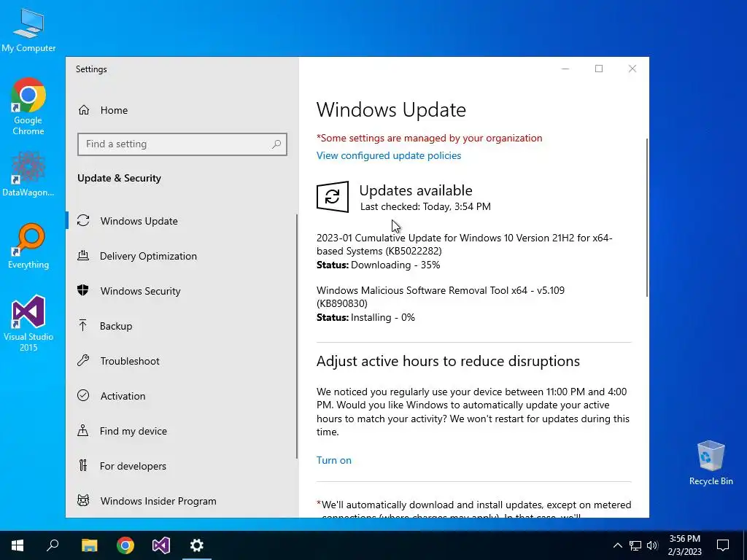This screenshot has height=560, width=747.
Task: Click the Settings gear taskbar button
Action: (x=197, y=545)
